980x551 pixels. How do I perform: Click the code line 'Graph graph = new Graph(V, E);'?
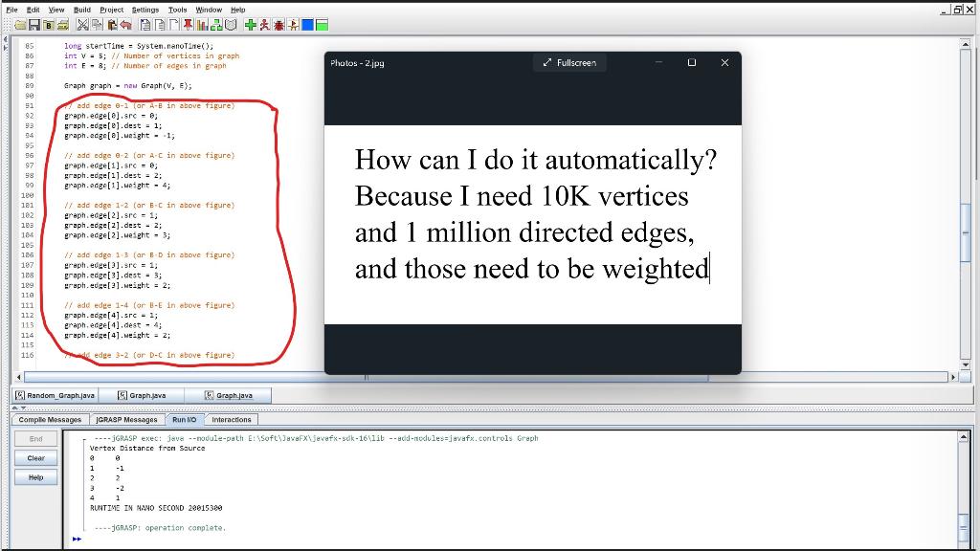pos(128,85)
